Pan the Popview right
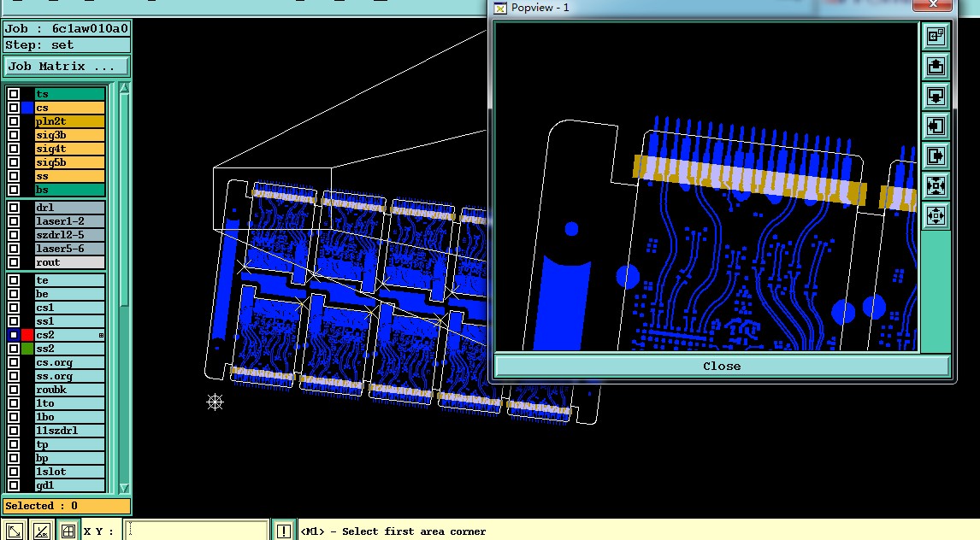The height and width of the screenshot is (540, 980). [x=936, y=156]
